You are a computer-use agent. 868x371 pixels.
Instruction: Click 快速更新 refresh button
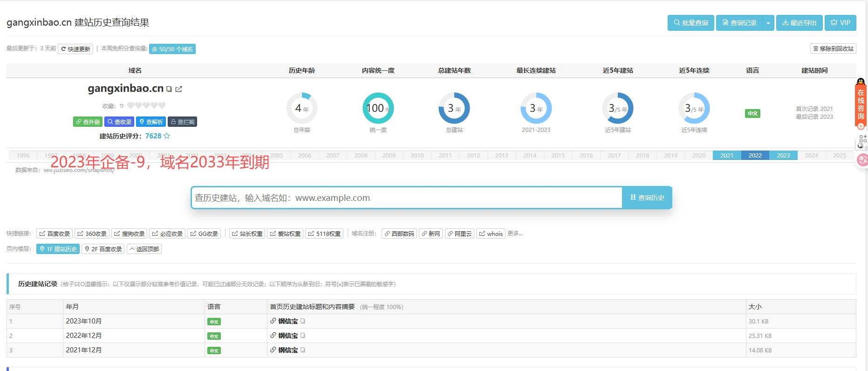[x=75, y=49]
